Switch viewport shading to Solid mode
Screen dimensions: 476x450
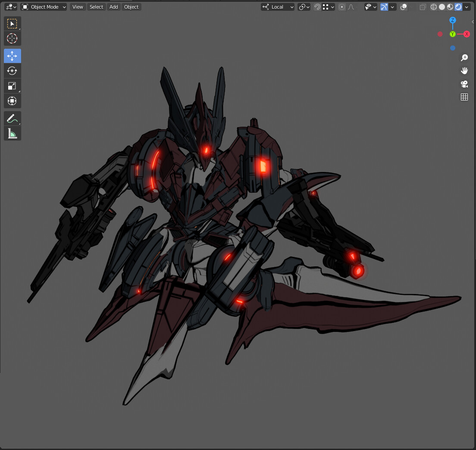[x=441, y=7]
